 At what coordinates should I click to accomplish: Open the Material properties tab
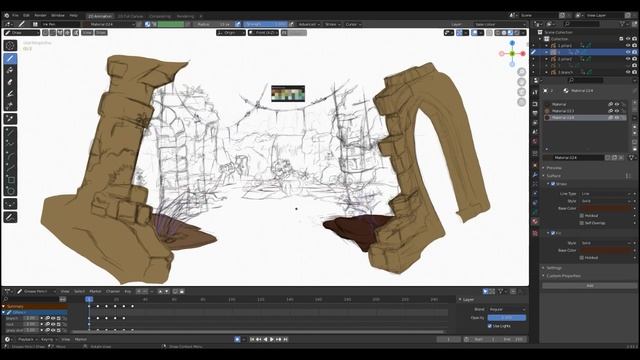point(535,221)
